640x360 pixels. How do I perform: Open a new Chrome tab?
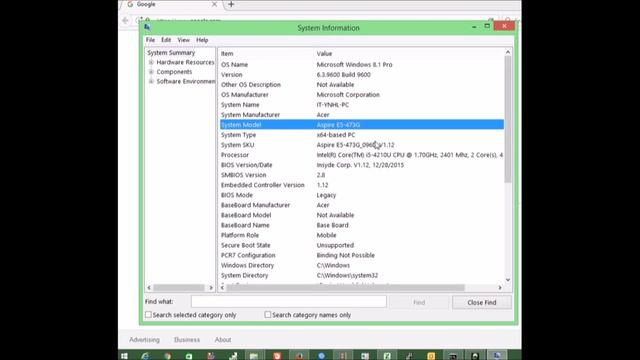(231, 4)
